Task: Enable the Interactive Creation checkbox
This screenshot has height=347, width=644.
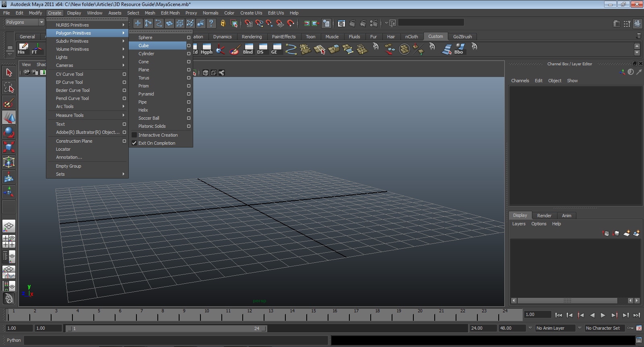Action: (134, 135)
